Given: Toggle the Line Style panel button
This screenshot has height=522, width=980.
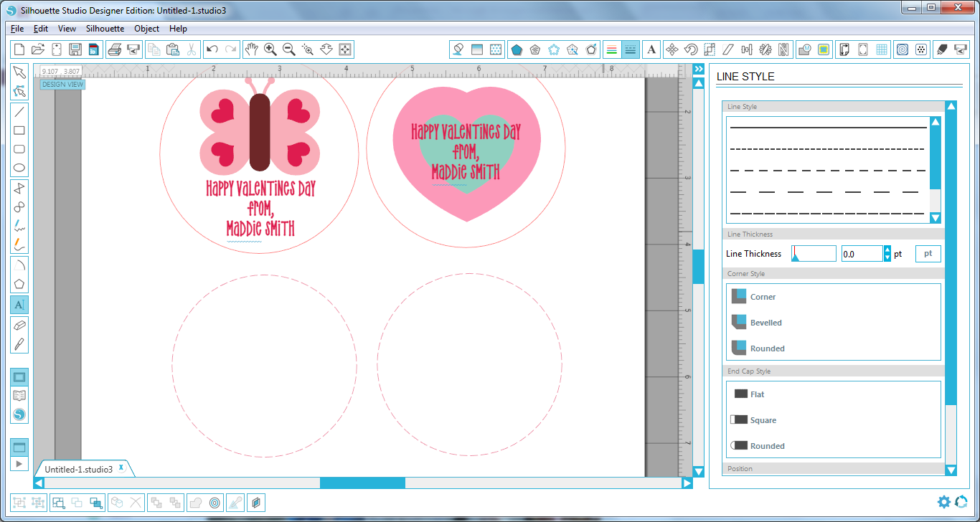Looking at the screenshot, I should click(631, 49).
